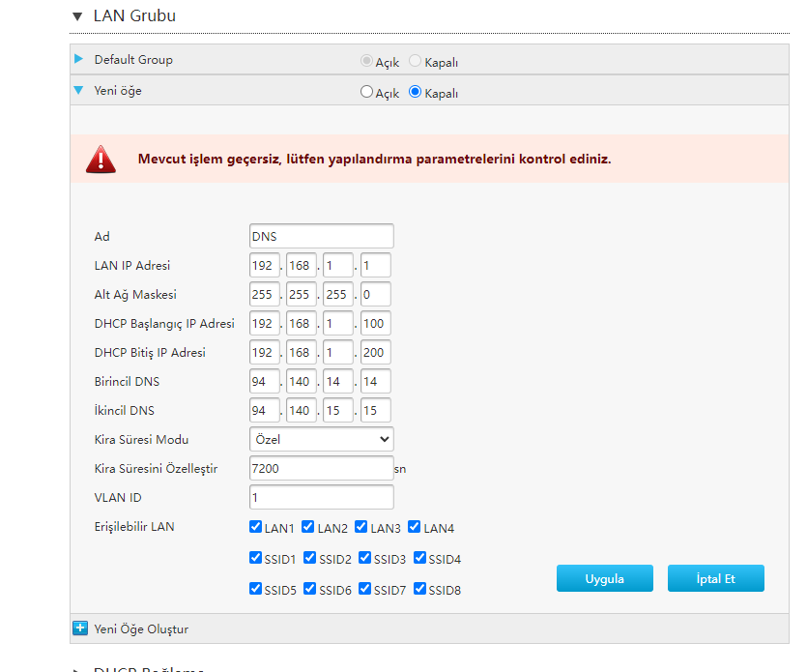This screenshot has width=807, height=672.
Task: Uncheck the SSID8 checkbox
Action: click(420, 588)
